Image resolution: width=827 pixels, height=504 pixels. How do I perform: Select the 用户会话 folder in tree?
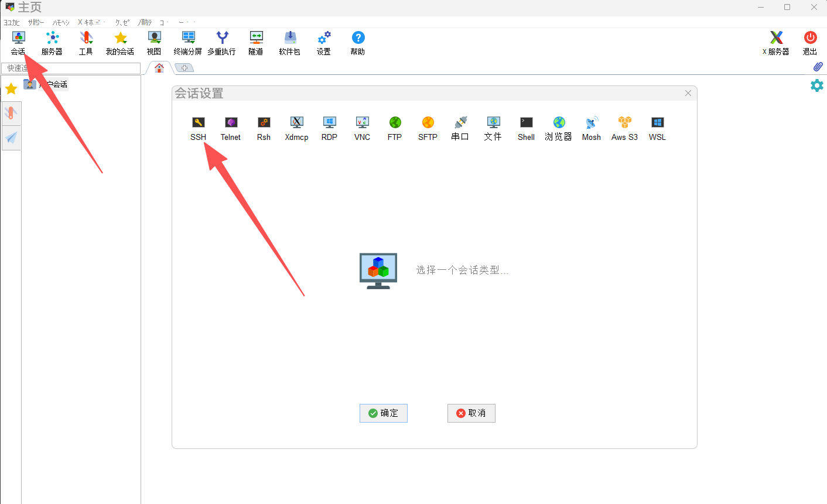tap(53, 84)
